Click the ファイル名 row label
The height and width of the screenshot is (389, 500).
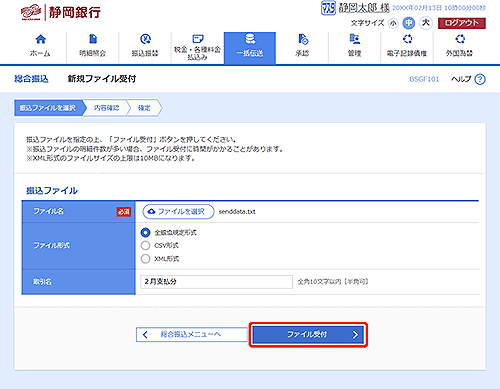click(48, 211)
